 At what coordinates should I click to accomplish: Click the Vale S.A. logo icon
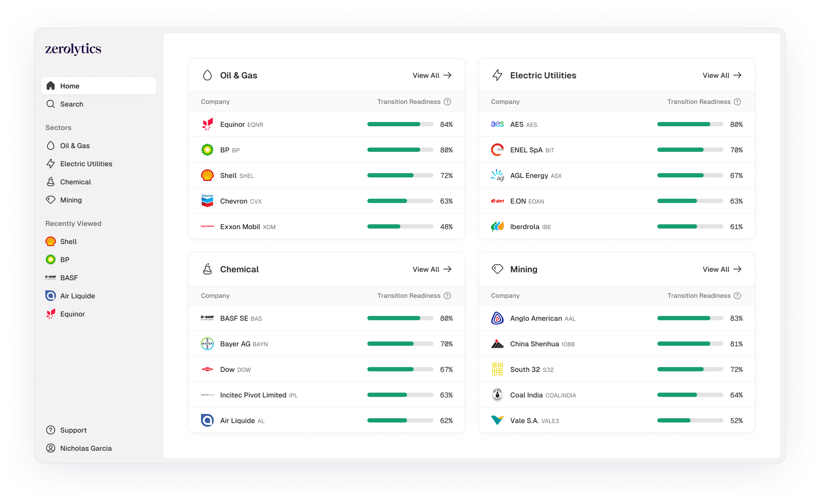(x=497, y=420)
